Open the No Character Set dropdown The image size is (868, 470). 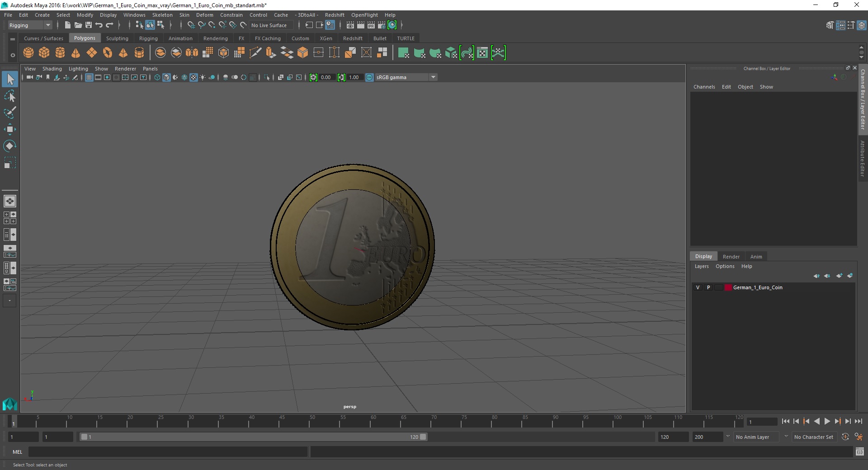coord(814,437)
